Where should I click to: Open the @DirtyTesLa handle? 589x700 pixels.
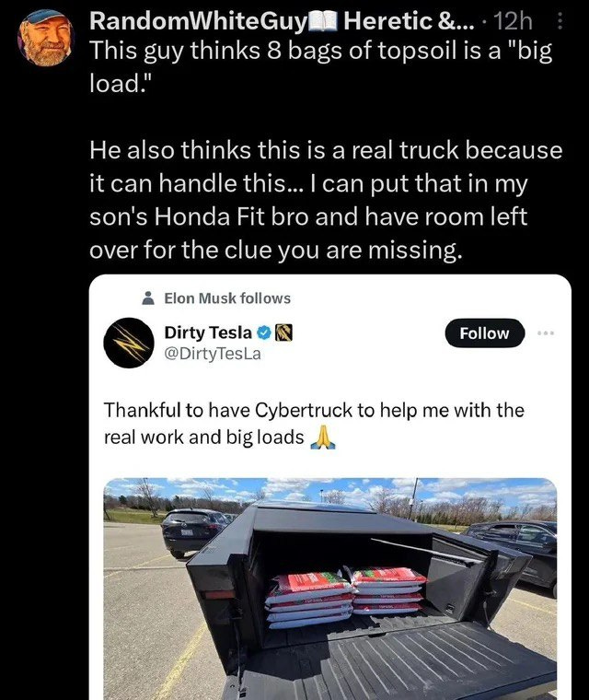click(213, 354)
